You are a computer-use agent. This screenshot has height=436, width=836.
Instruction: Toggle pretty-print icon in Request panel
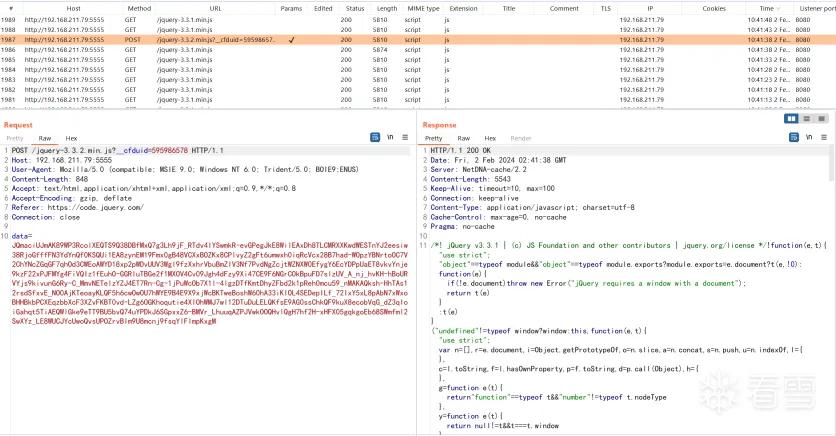[375, 138]
